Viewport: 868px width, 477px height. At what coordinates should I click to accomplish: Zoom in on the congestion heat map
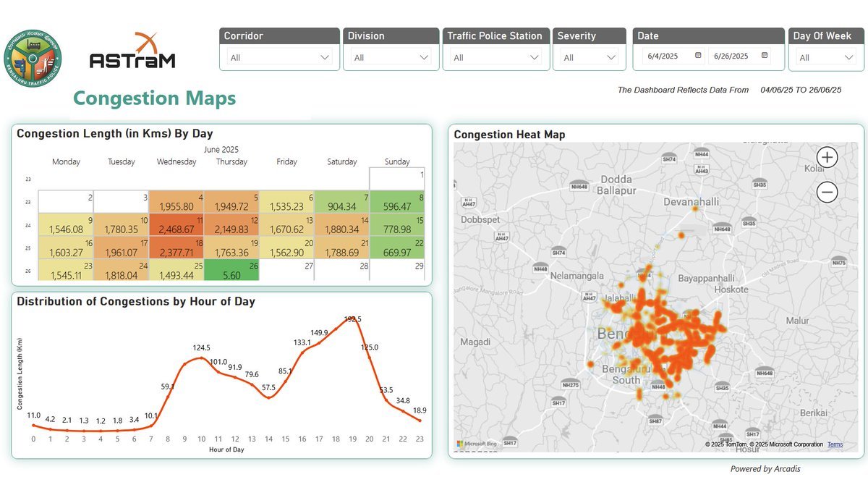pyautogui.click(x=827, y=157)
